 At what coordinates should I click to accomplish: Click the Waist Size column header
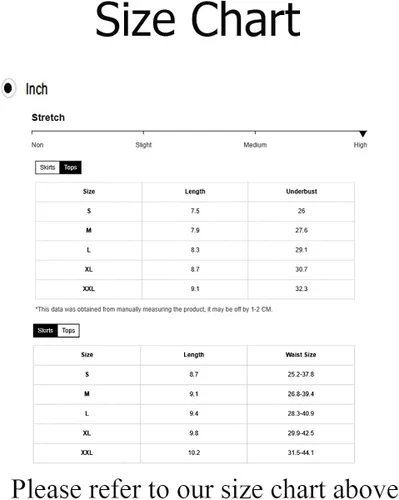click(301, 355)
